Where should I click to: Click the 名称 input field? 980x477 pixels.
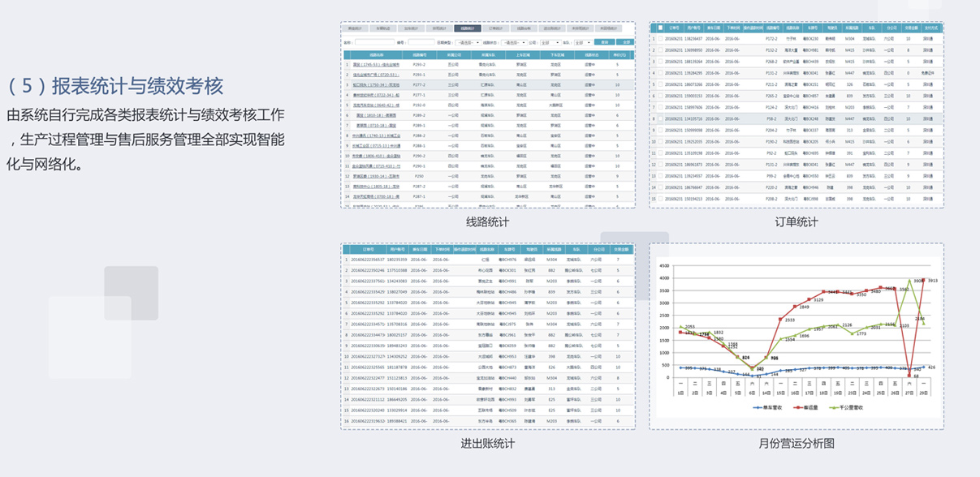(x=373, y=42)
